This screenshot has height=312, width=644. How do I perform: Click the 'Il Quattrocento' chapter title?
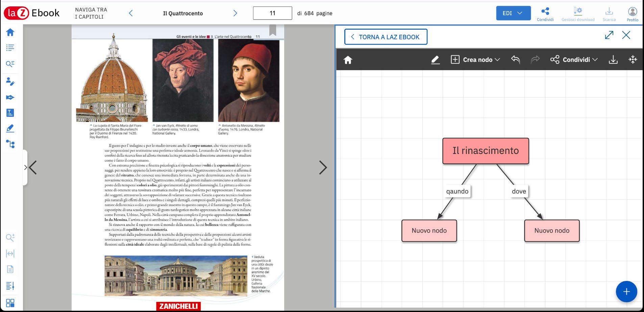click(183, 13)
